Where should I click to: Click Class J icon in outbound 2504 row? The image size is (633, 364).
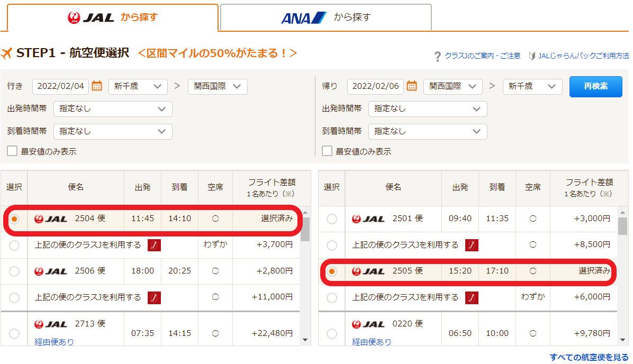[154, 245]
